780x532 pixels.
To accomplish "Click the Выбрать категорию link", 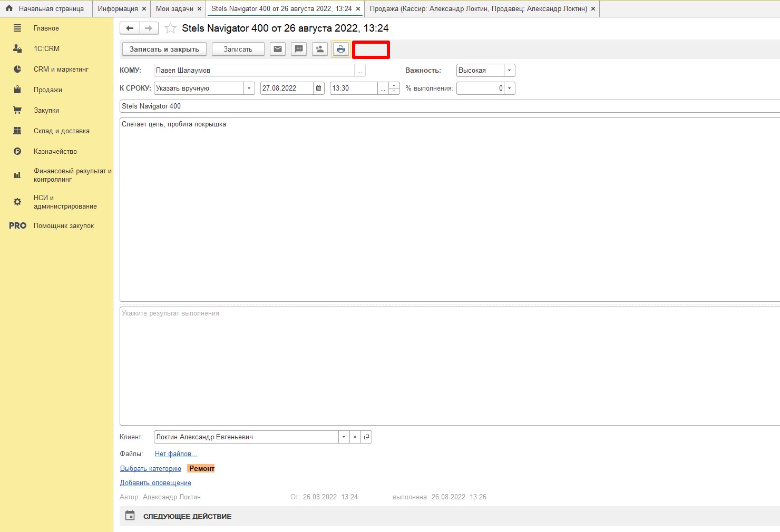I will tap(151, 469).
